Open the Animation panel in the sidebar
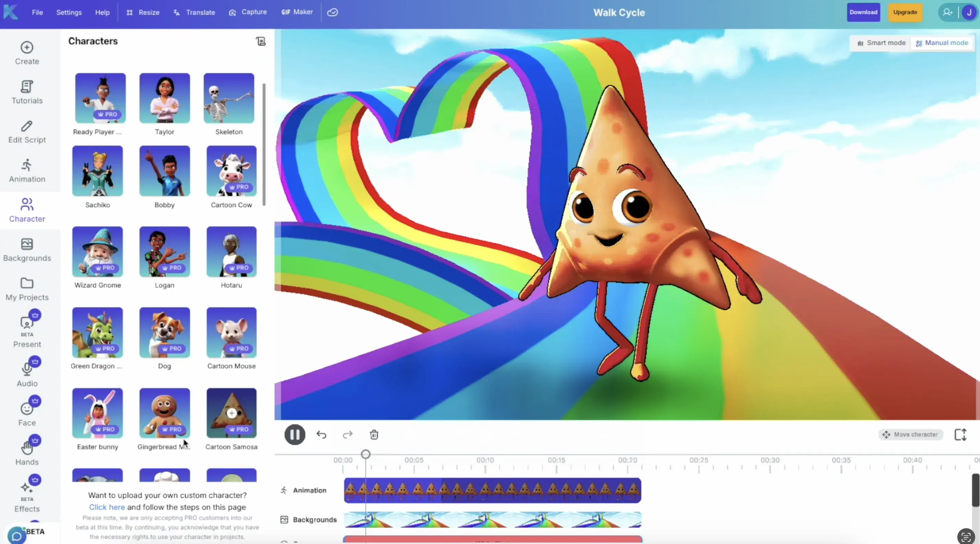Viewport: 980px width, 544px height. [27, 171]
